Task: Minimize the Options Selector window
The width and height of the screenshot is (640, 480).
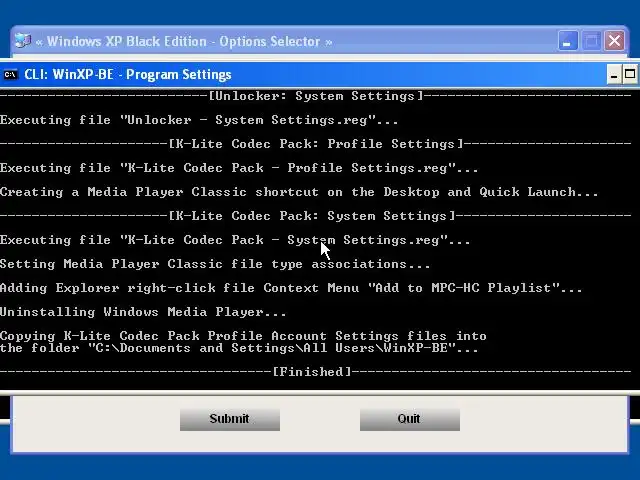Action: 567,41
